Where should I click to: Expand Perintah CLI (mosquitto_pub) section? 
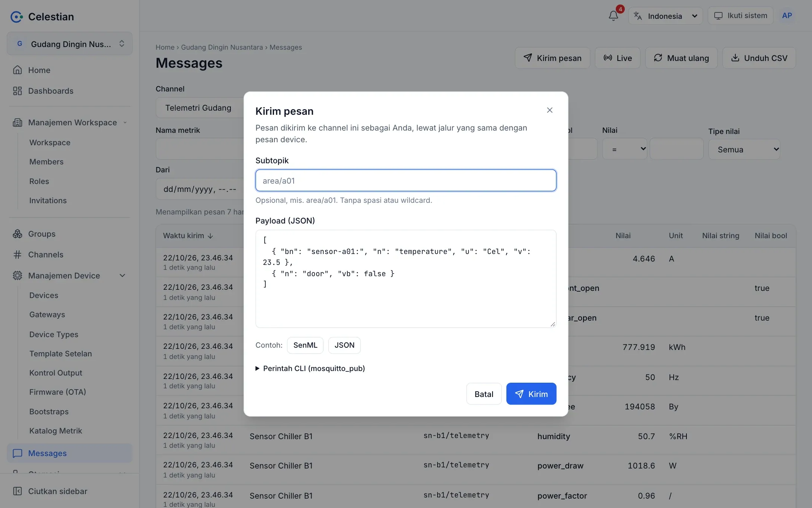[310, 368]
